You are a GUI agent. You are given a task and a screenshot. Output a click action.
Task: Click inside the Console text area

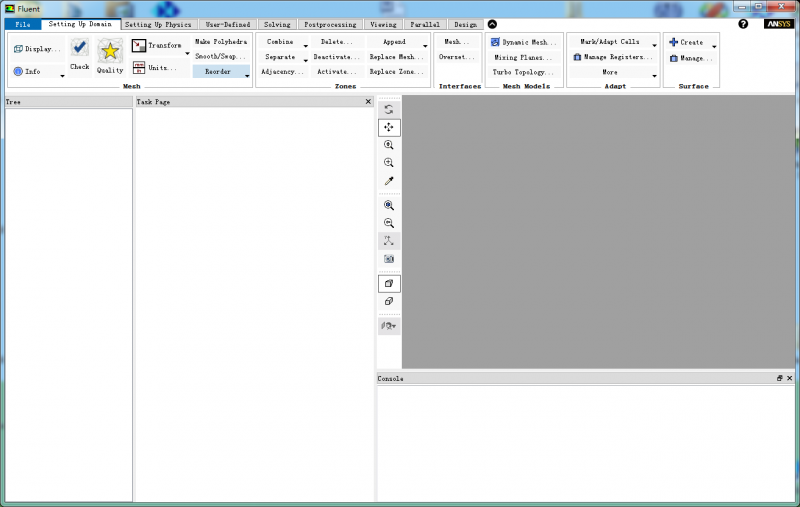tap(585, 443)
